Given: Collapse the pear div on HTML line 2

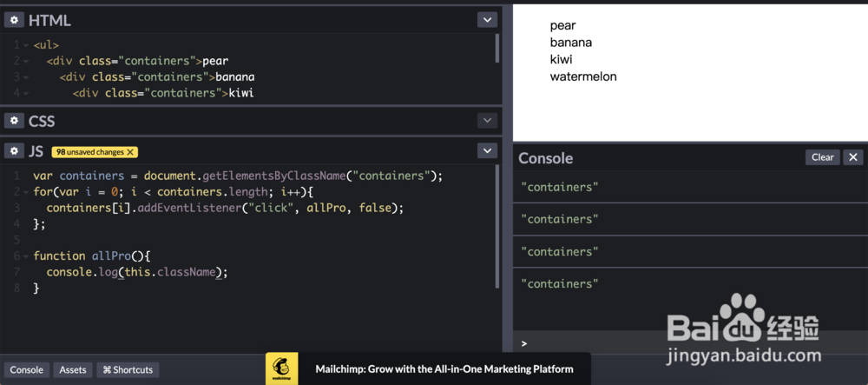Looking at the screenshot, I should pos(26,61).
